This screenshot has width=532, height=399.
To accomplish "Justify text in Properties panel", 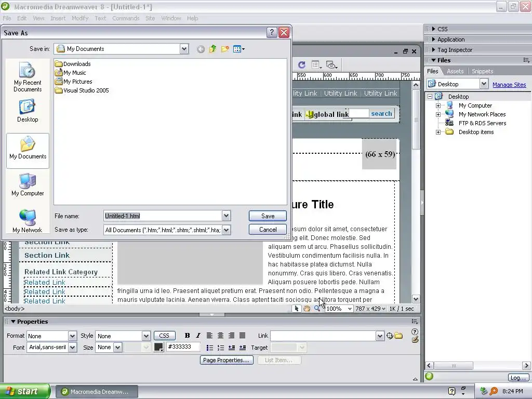I will click(x=242, y=336).
